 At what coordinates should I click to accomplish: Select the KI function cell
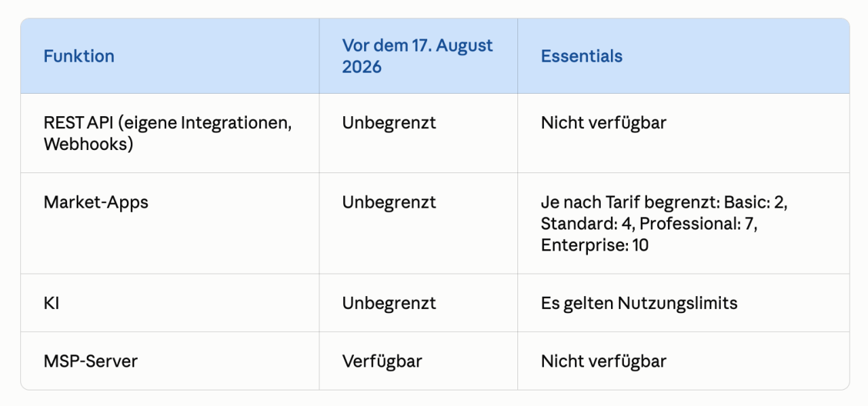coord(170,303)
